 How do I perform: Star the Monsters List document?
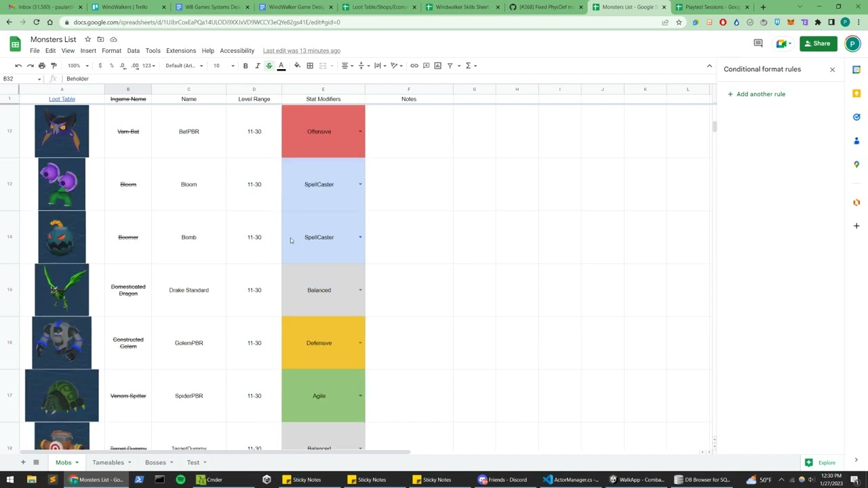pyautogui.click(x=87, y=39)
